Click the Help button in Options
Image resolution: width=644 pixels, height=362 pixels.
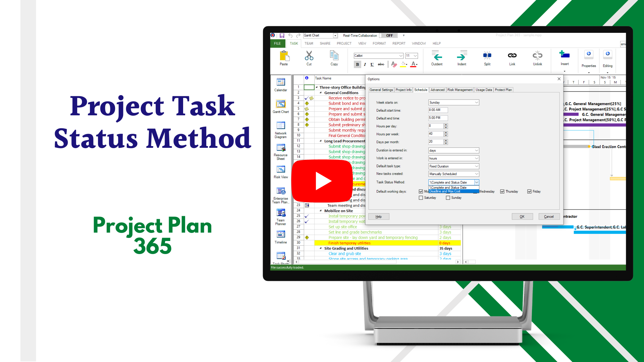click(x=379, y=217)
